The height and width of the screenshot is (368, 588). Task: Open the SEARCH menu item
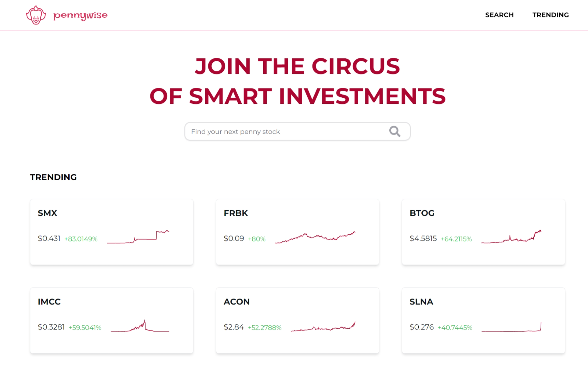click(499, 15)
